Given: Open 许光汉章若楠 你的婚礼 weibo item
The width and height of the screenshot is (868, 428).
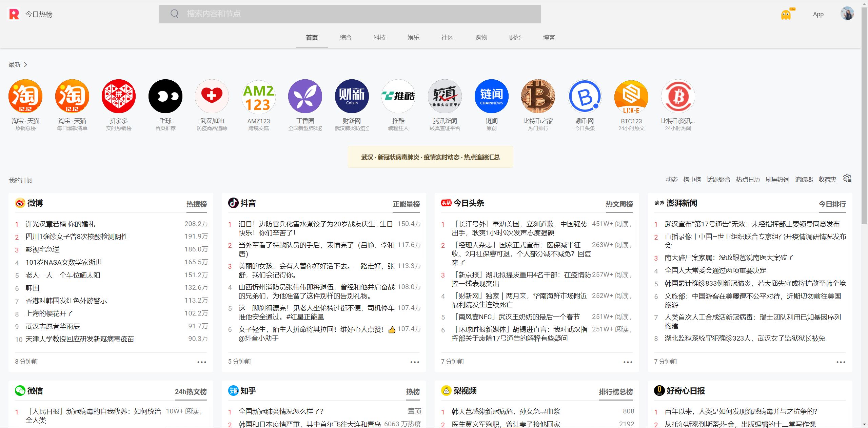Looking at the screenshot, I should click(x=60, y=224).
